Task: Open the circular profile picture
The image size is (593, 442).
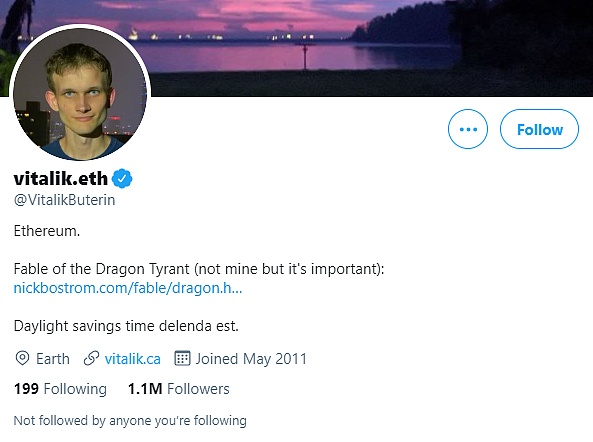Action: [x=80, y=93]
